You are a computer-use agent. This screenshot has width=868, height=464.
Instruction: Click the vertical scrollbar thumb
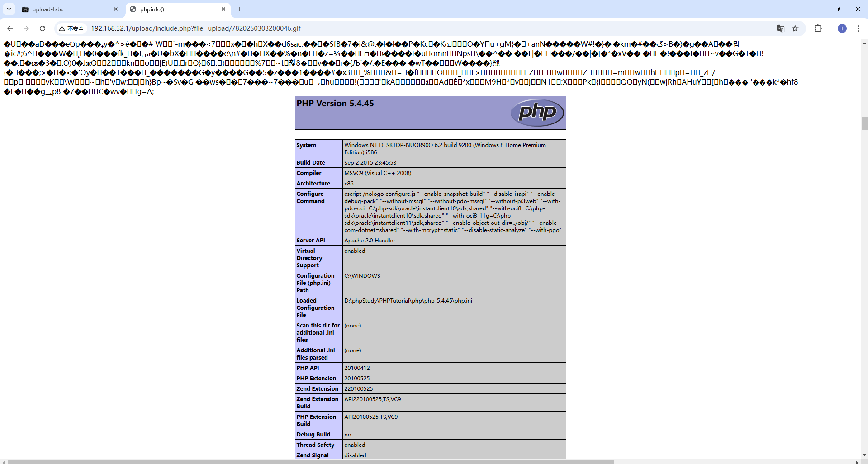click(864, 123)
